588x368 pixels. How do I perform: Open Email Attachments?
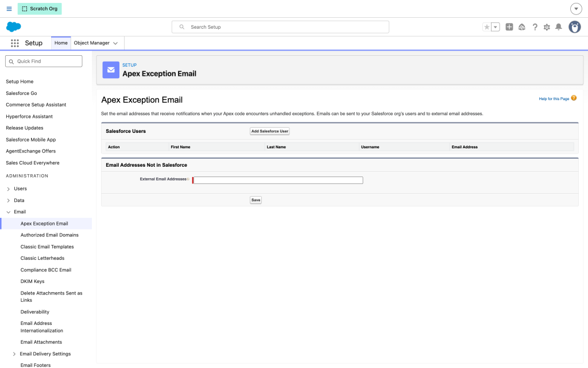tap(41, 342)
